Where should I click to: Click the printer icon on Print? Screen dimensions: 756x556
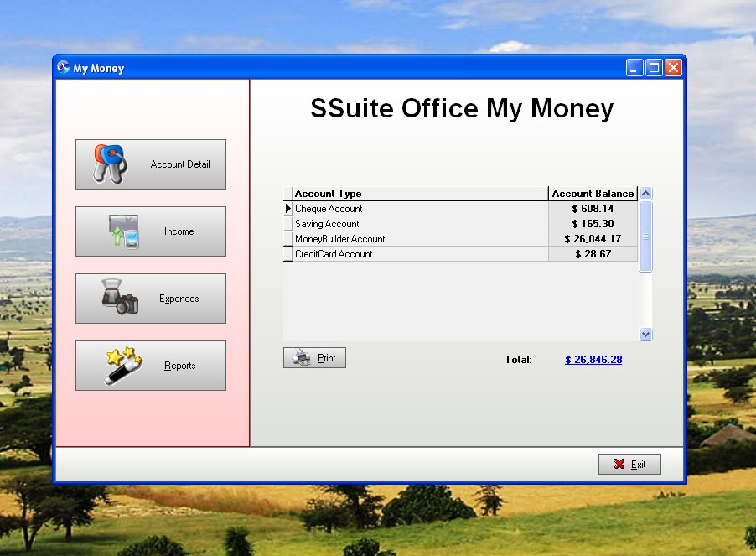pos(302,358)
